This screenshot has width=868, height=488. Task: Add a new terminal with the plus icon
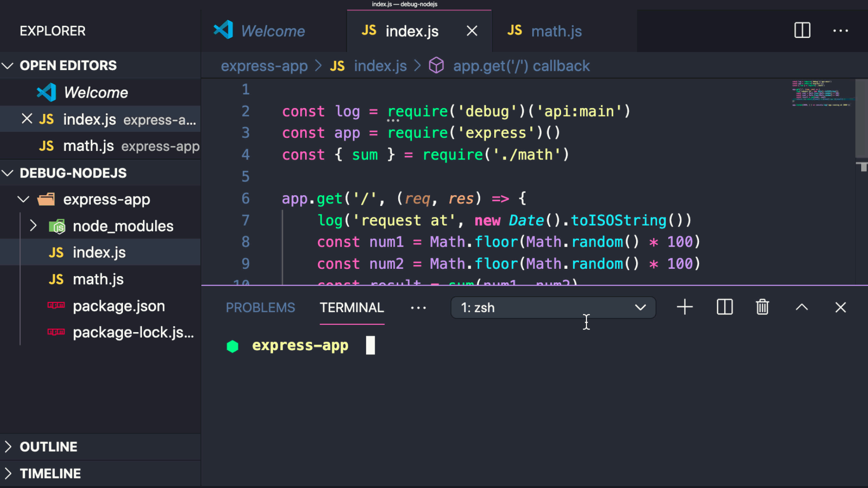[684, 307]
